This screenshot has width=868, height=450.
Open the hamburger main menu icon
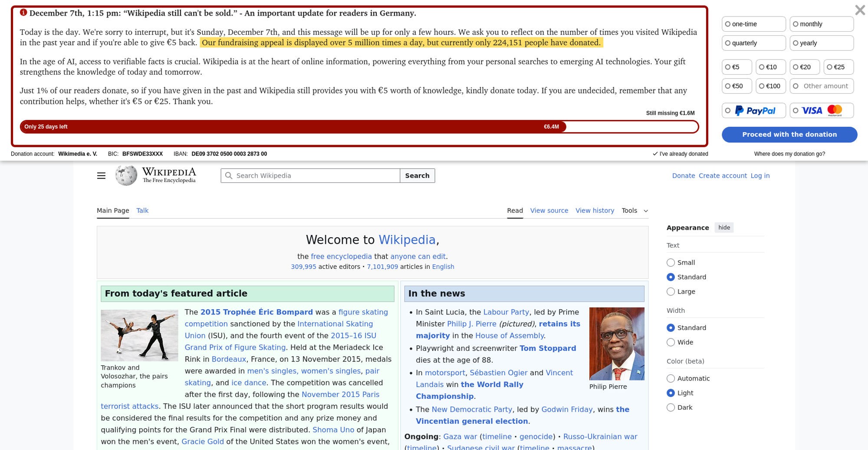(101, 175)
